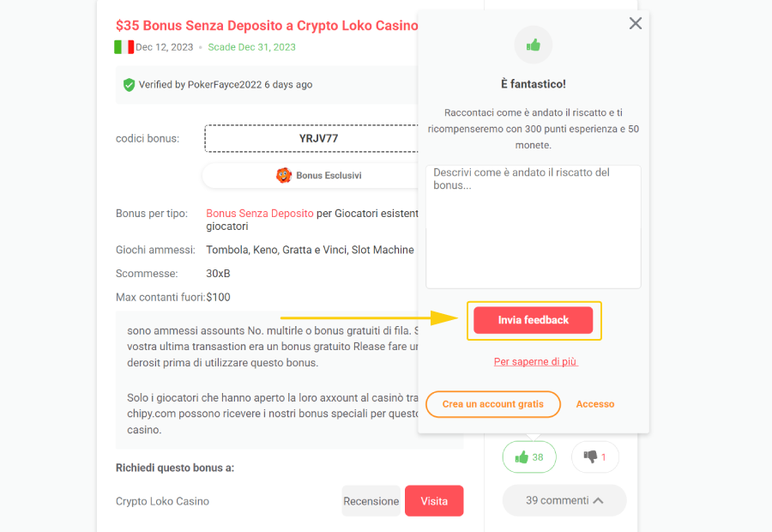
Task: Dislike the bonus with thumbs-down 1
Action: tap(594, 457)
